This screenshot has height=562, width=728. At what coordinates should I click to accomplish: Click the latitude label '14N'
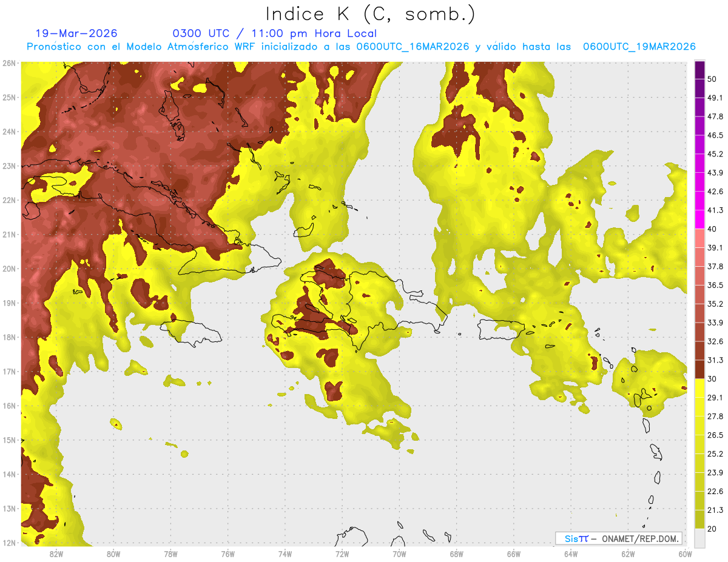coord(9,474)
